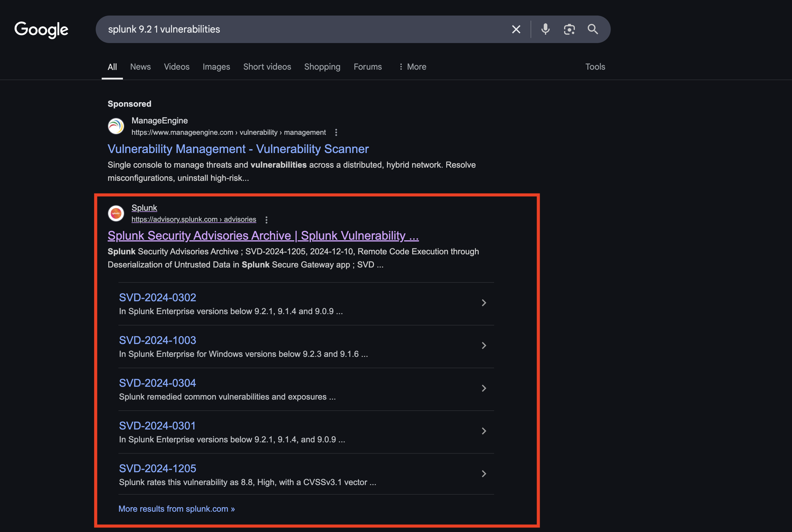Open the SVD-2024-0304 advisory link

[x=158, y=383]
